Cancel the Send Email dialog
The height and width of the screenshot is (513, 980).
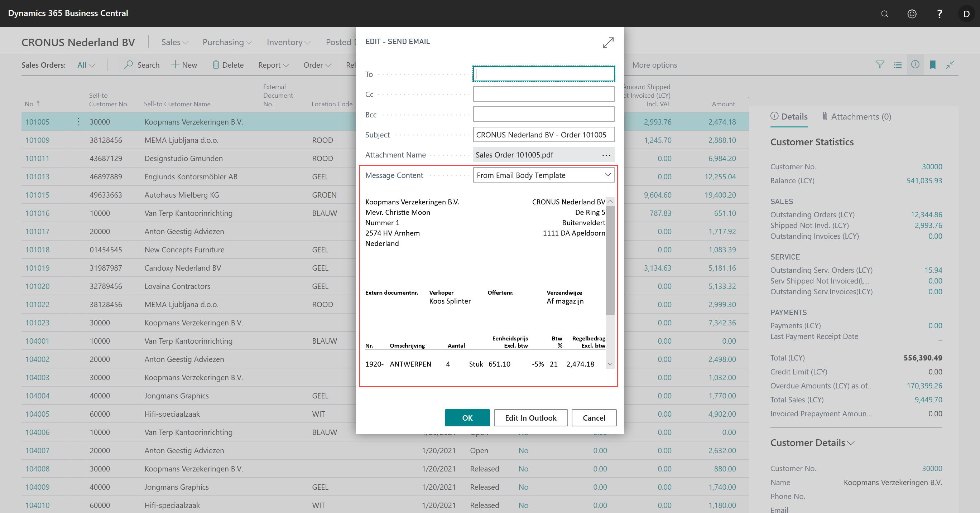point(594,418)
